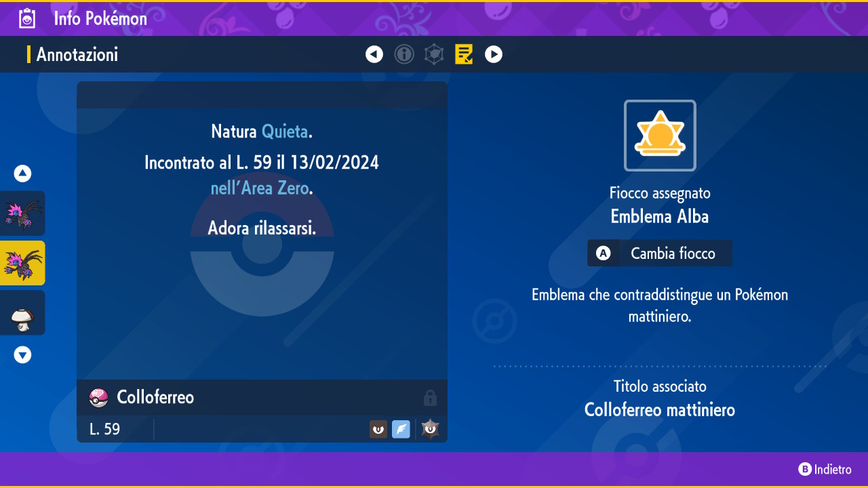Click the Incontrato al L. 59 line
The image size is (868, 488).
(x=262, y=163)
